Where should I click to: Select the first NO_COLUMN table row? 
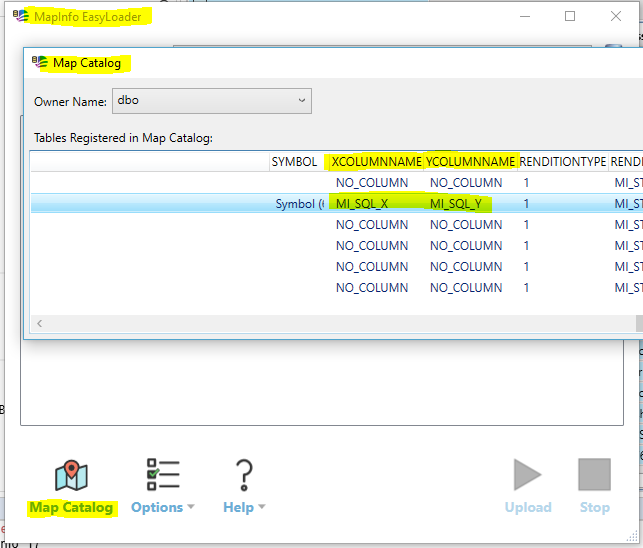coord(372,183)
